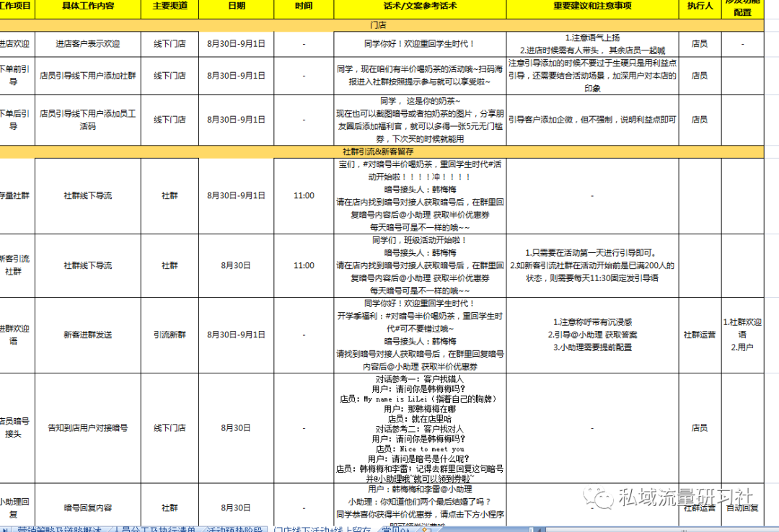Click the 时间 column header
The image size is (779, 532).
pos(304,7)
